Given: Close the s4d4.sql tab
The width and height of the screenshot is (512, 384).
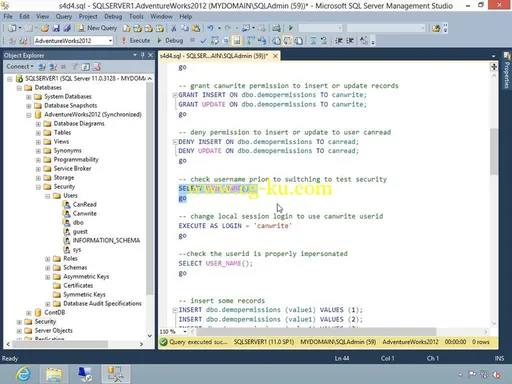Looking at the screenshot, I should click(275, 56).
